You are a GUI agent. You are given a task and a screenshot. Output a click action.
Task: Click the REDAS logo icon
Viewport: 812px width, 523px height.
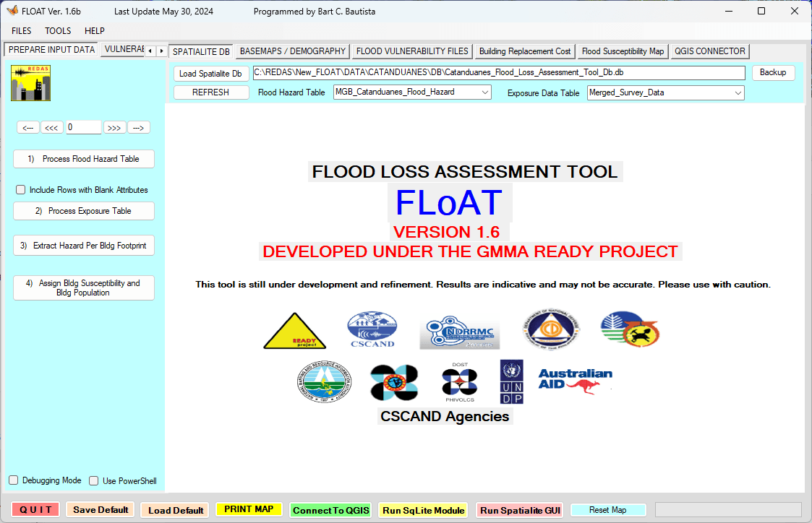[x=30, y=83]
